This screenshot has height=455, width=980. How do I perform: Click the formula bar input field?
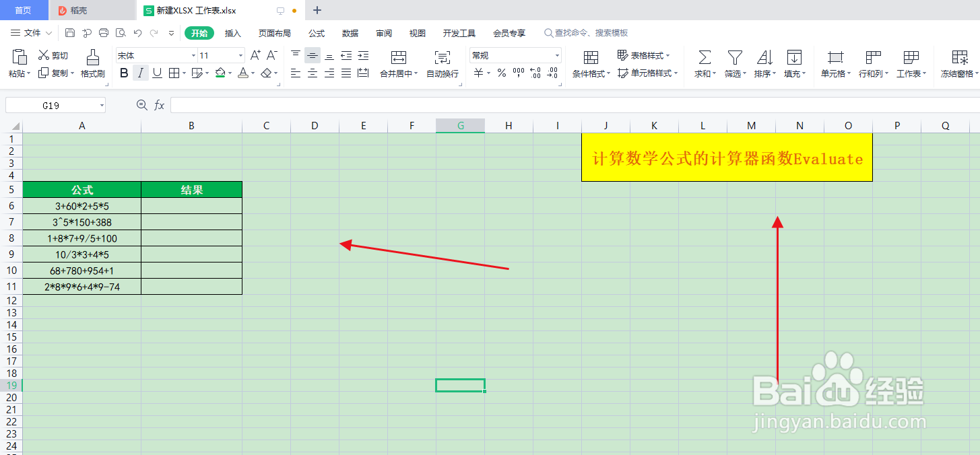(x=575, y=105)
